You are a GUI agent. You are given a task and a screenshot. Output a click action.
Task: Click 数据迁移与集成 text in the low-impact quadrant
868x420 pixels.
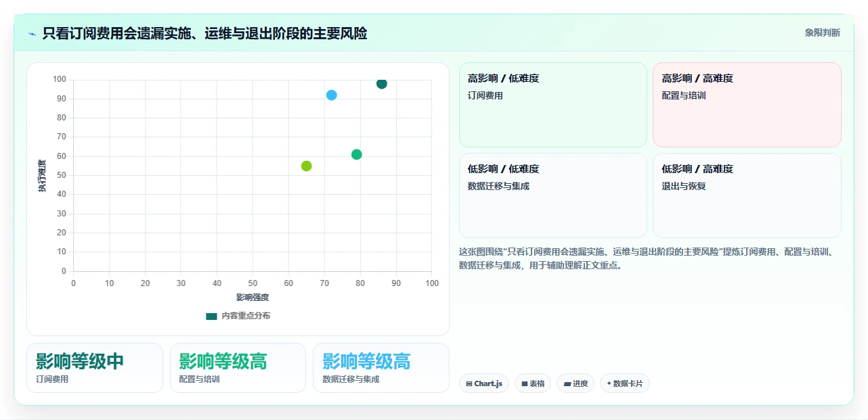click(x=498, y=186)
